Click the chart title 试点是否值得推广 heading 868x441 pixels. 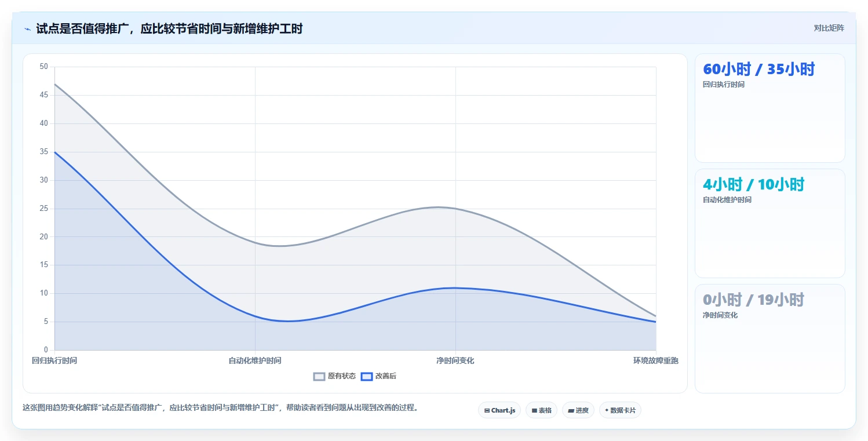[x=169, y=29]
